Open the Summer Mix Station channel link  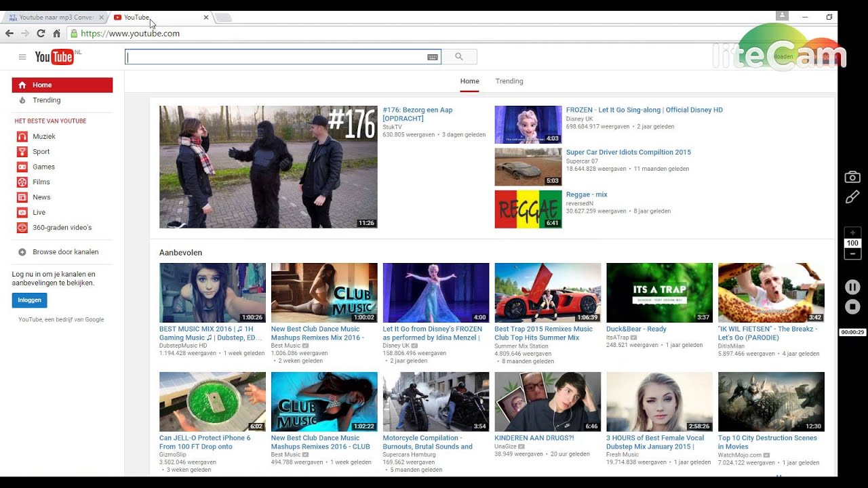(521, 346)
